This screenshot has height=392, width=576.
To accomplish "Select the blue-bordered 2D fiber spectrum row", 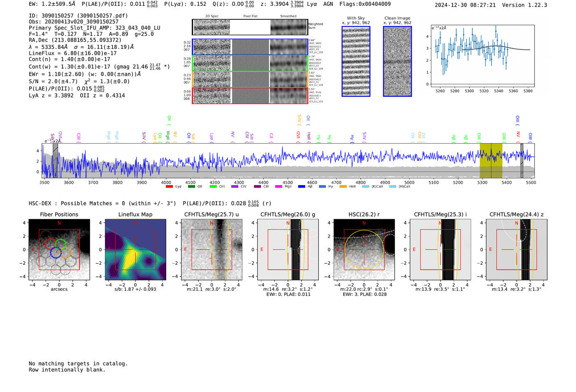I will click(x=250, y=47).
